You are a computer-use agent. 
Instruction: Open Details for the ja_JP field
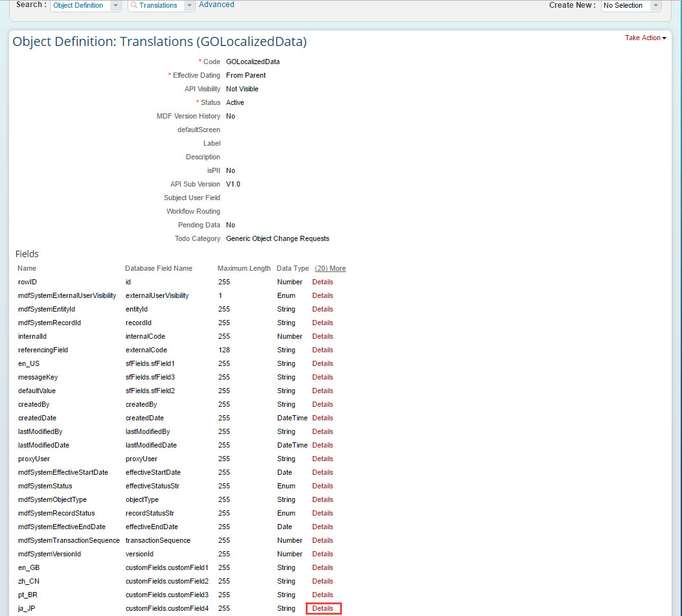(323, 609)
